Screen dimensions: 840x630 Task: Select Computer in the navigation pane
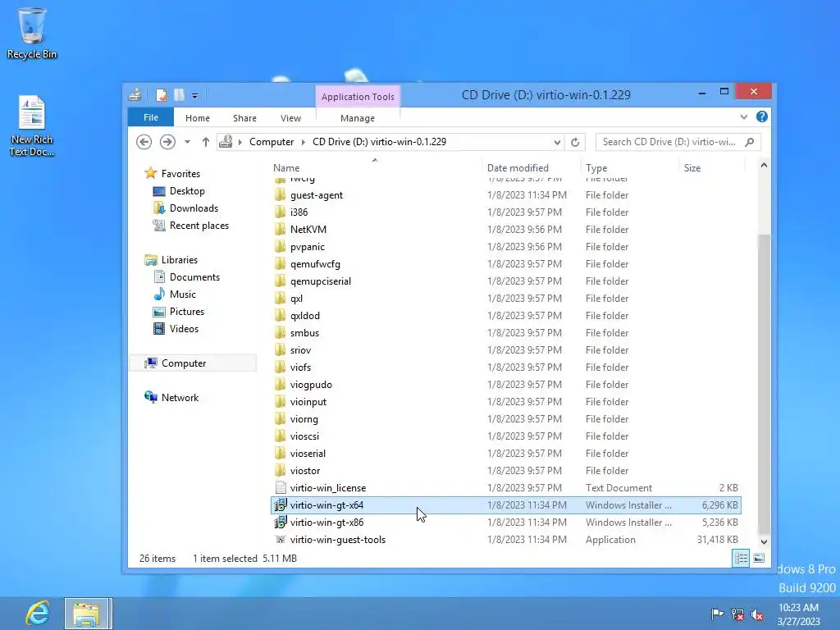[x=184, y=363]
